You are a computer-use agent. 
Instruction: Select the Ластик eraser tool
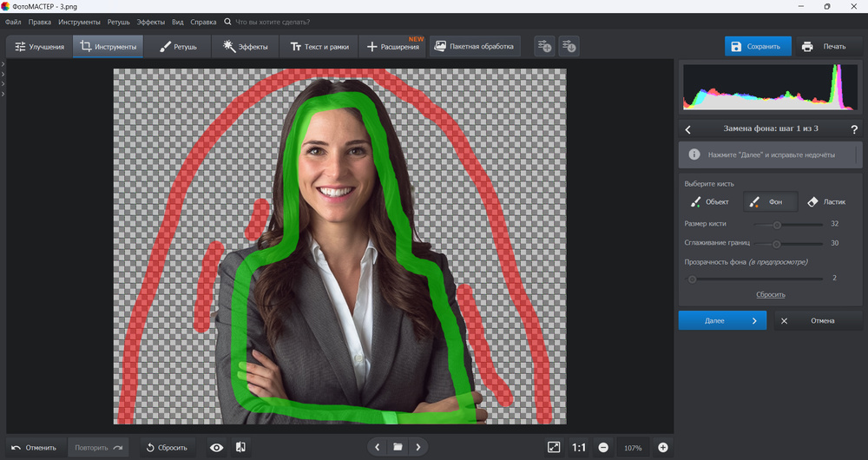(x=825, y=202)
